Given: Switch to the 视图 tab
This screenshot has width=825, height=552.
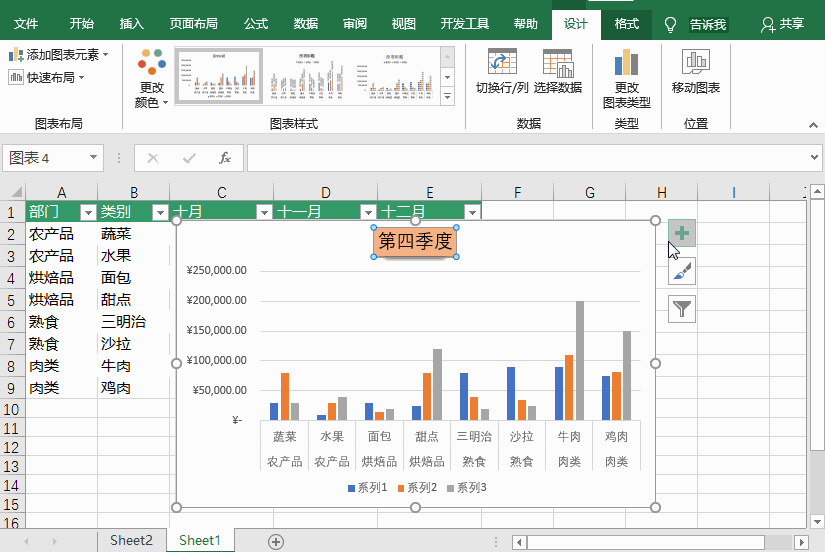Looking at the screenshot, I should (x=404, y=24).
